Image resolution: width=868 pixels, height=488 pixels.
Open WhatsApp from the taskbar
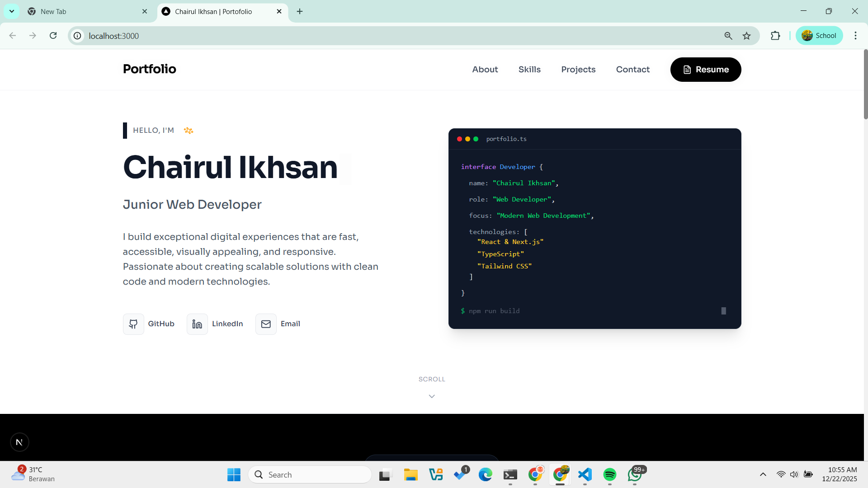(x=635, y=475)
